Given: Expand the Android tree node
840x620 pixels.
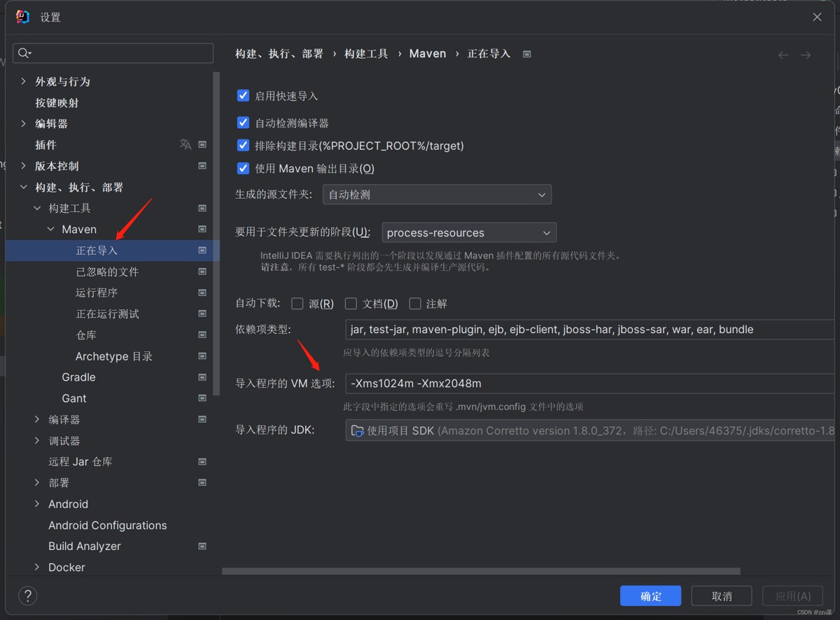Looking at the screenshot, I should [37, 504].
